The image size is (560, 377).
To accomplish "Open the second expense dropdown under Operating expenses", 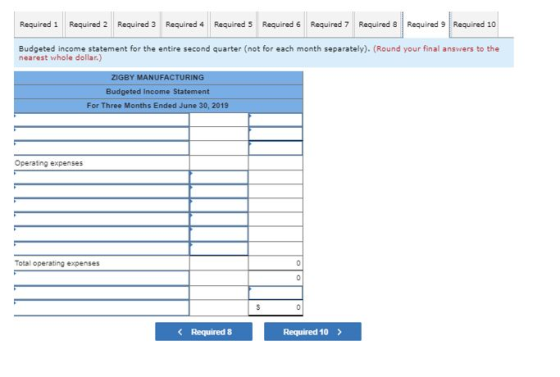I will click(x=101, y=191).
